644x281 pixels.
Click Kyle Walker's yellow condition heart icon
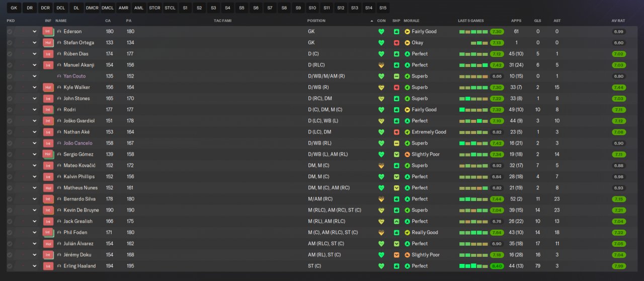381,87
